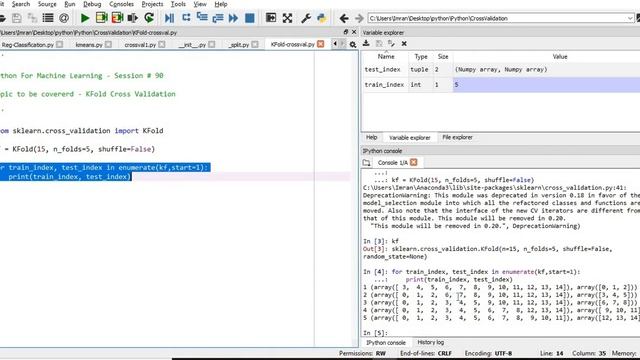Open the Consoles menu
This screenshot has height=360, width=640.
(122, 4)
